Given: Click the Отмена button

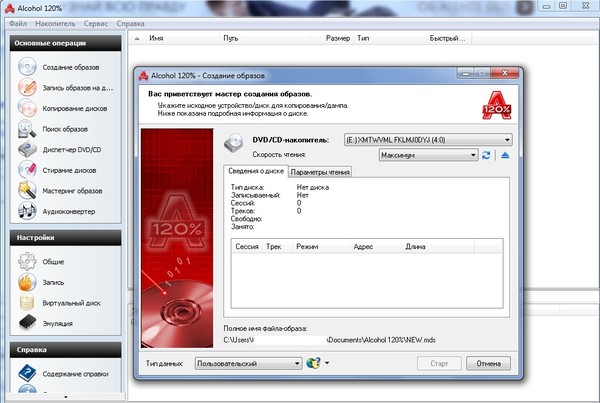Looking at the screenshot, I should [x=488, y=363].
